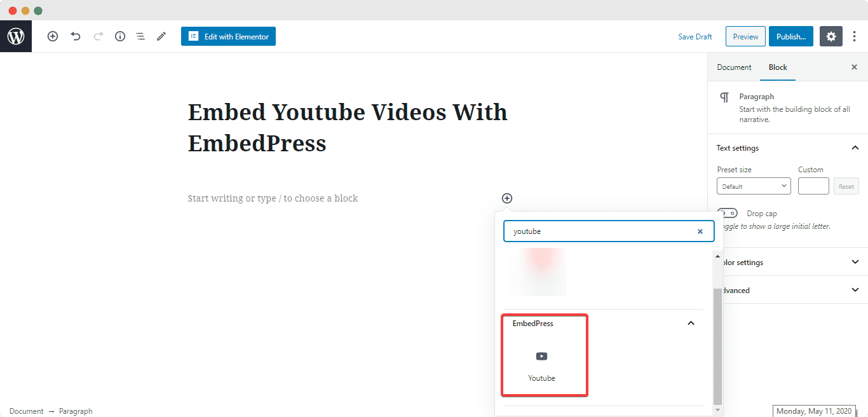Undo the last change

tap(76, 36)
